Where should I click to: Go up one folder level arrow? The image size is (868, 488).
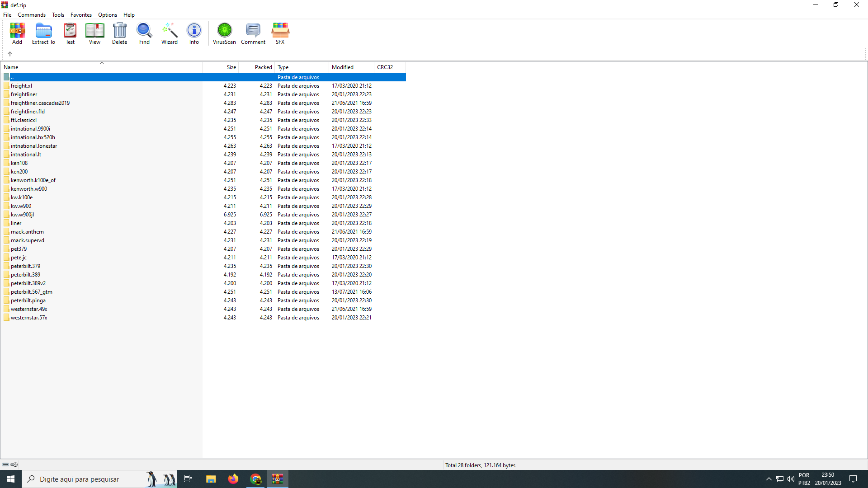point(10,54)
